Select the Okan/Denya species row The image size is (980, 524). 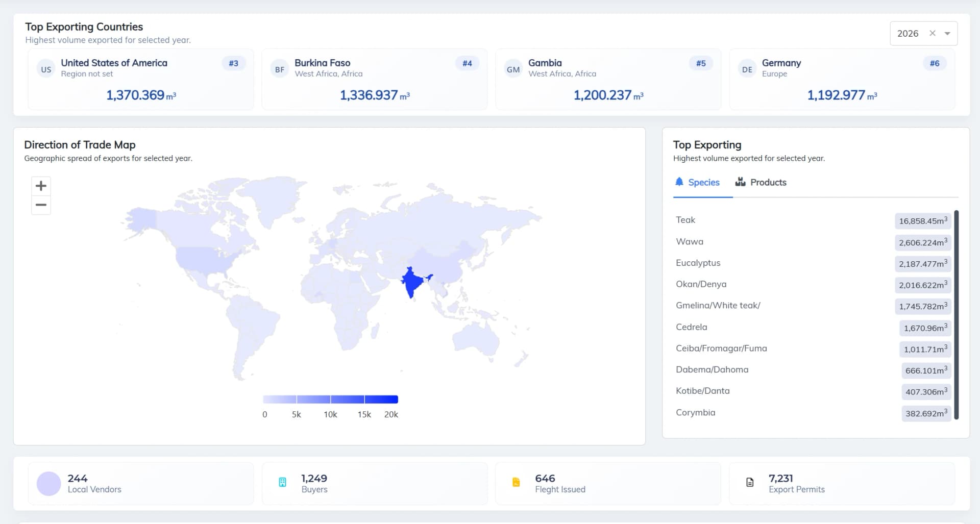tap(813, 285)
